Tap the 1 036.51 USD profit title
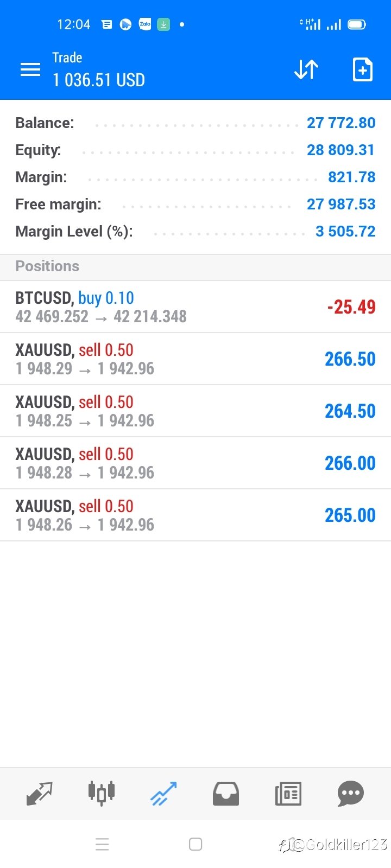This screenshot has width=391, height=868. point(99,80)
